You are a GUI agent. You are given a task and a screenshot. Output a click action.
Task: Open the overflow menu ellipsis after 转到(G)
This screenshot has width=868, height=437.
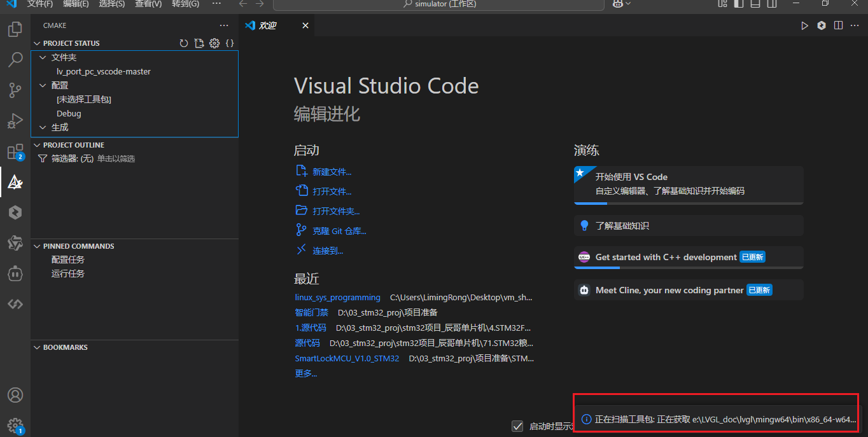pyautogui.click(x=216, y=4)
